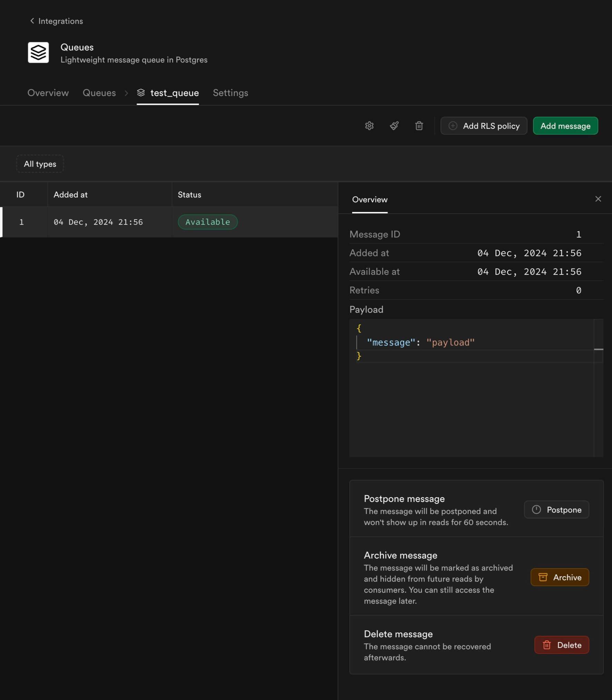Click the delete queue trash icon
Image resolution: width=612 pixels, height=700 pixels.
click(419, 126)
